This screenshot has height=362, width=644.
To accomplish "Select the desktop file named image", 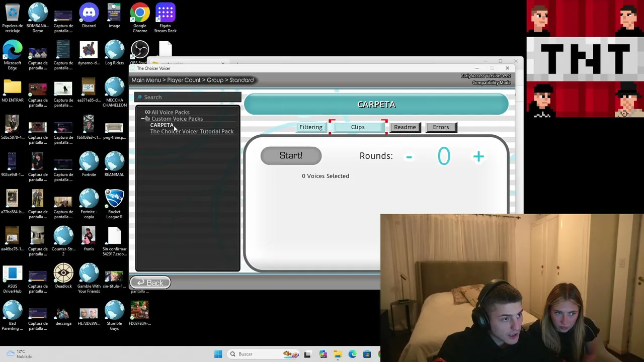I will [114, 16].
